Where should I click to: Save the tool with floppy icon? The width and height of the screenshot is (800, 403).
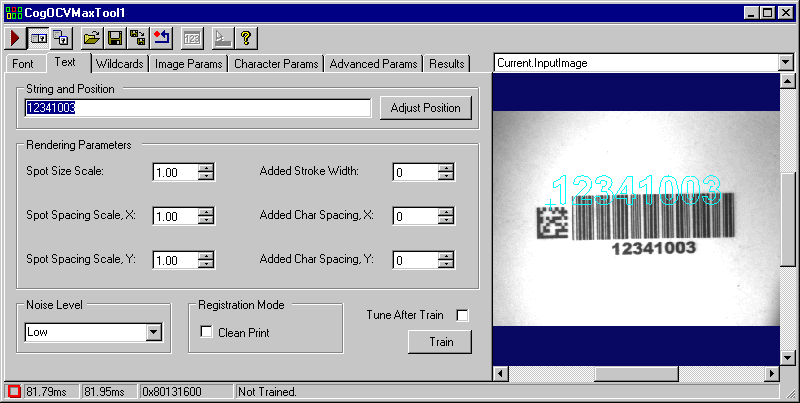115,38
